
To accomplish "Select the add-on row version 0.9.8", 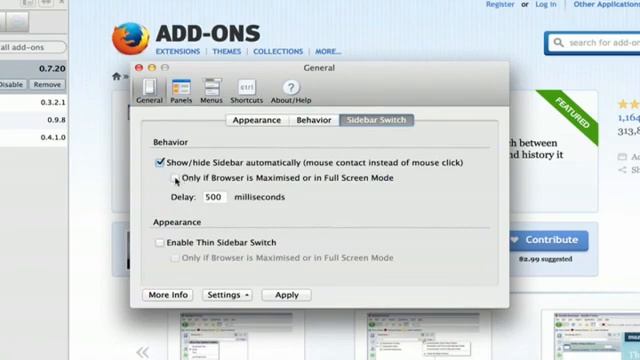I will click(34, 120).
